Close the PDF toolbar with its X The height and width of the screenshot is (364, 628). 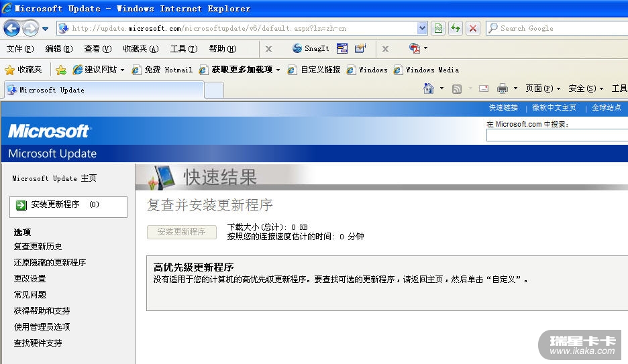pos(385,49)
